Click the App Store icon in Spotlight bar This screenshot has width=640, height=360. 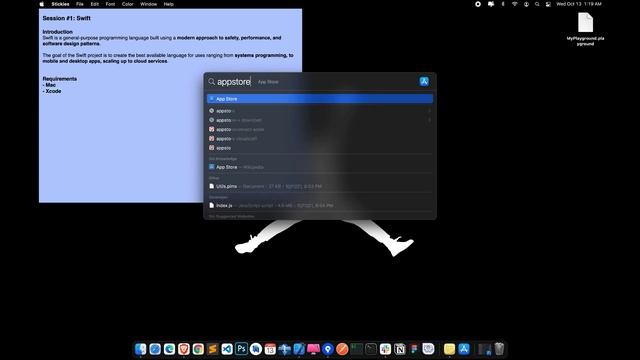coord(424,81)
